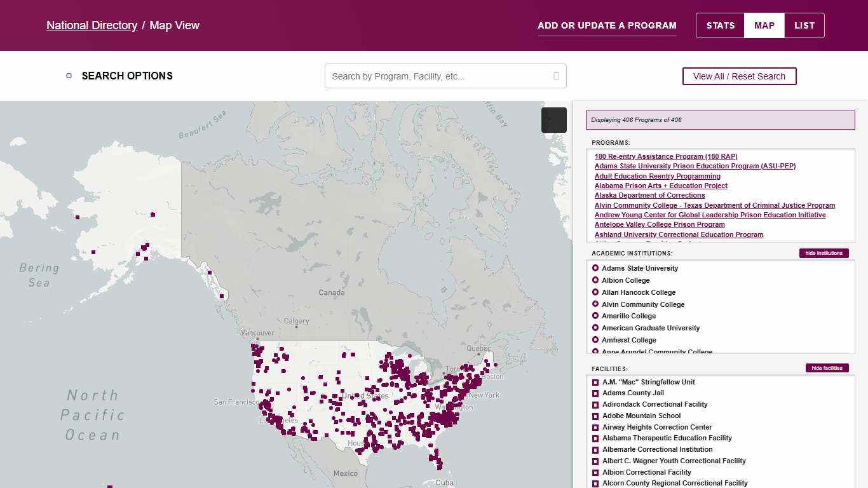Click the Search Options circle icon
868x488 pixels.
click(x=69, y=75)
